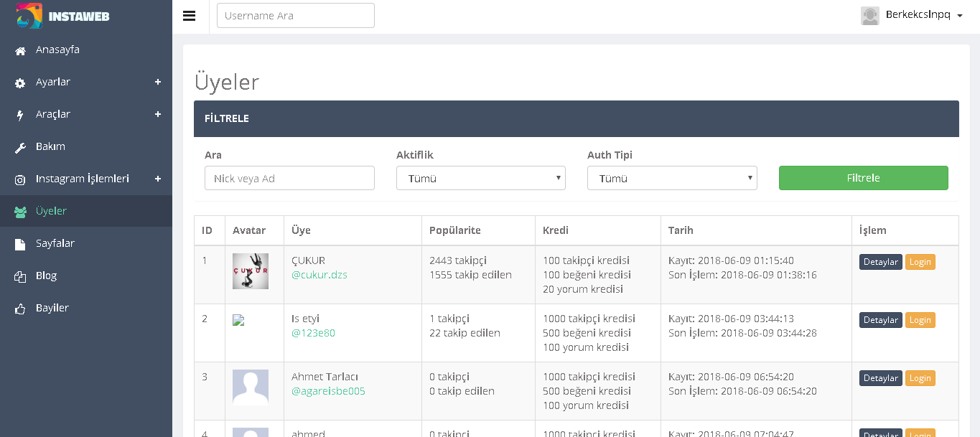The image size is (980, 437).
Task: Click Login for ÇUKUR
Action: 920,262
